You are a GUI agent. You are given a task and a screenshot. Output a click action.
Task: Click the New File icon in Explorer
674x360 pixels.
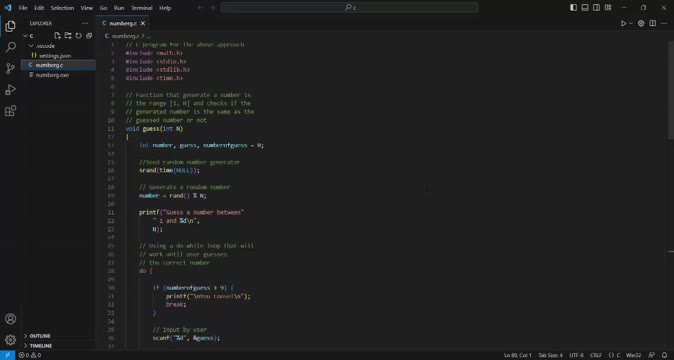point(58,36)
